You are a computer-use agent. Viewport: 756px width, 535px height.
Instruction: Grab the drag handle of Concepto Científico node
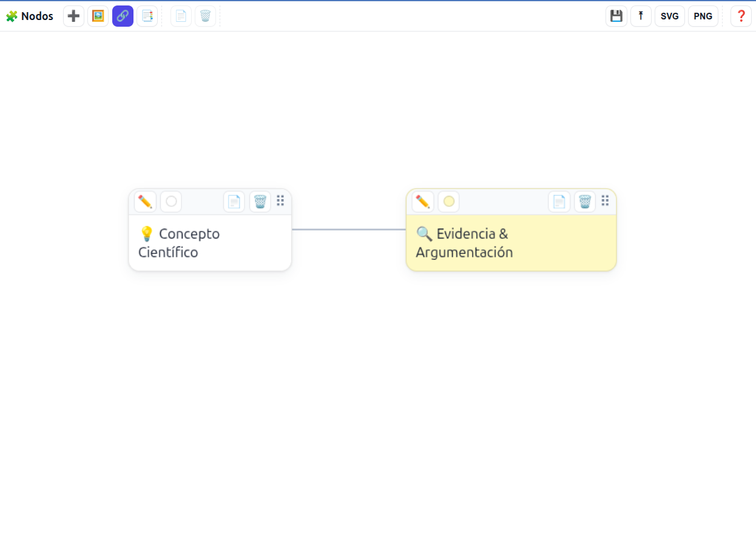(x=280, y=201)
